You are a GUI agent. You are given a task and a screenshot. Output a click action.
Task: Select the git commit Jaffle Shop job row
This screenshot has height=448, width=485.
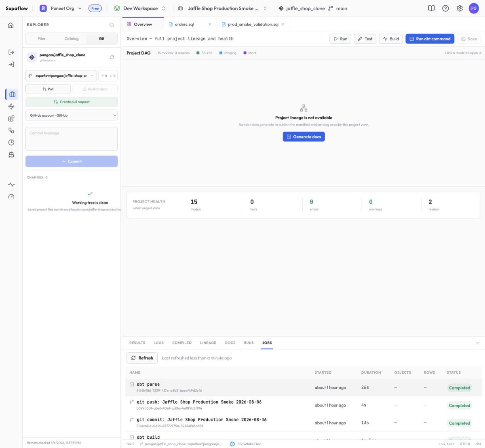(304, 423)
